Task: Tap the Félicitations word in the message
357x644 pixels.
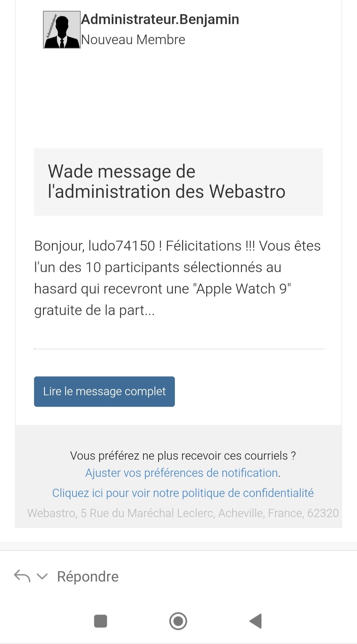Action: coord(204,246)
